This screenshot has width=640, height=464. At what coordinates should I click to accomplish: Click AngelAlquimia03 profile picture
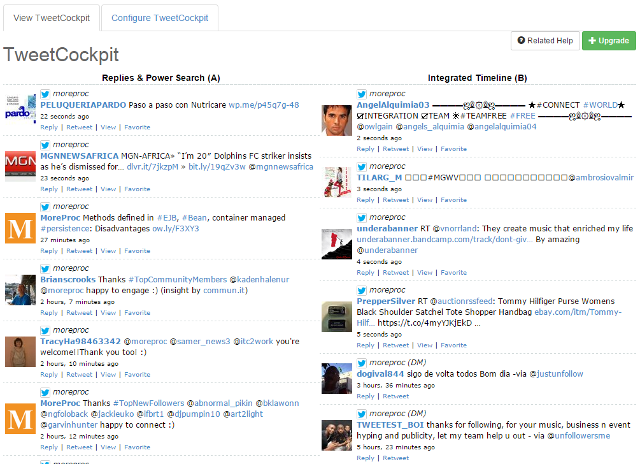(338, 120)
